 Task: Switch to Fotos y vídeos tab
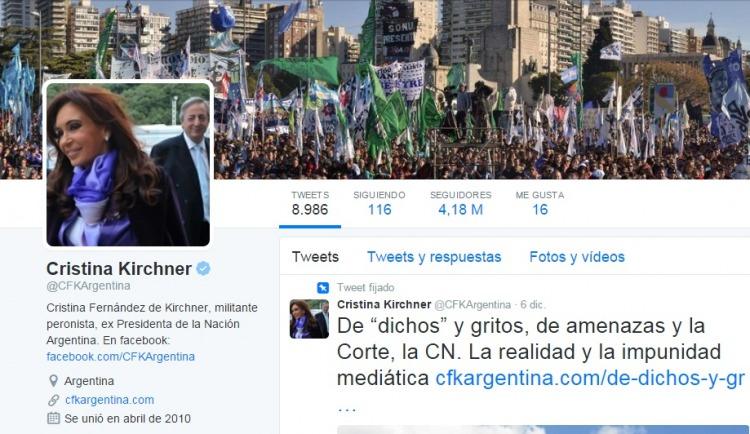[x=577, y=257]
